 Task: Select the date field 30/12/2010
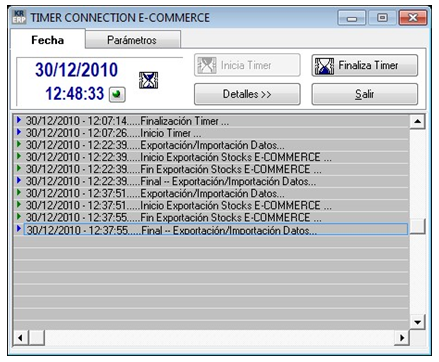click(76, 70)
